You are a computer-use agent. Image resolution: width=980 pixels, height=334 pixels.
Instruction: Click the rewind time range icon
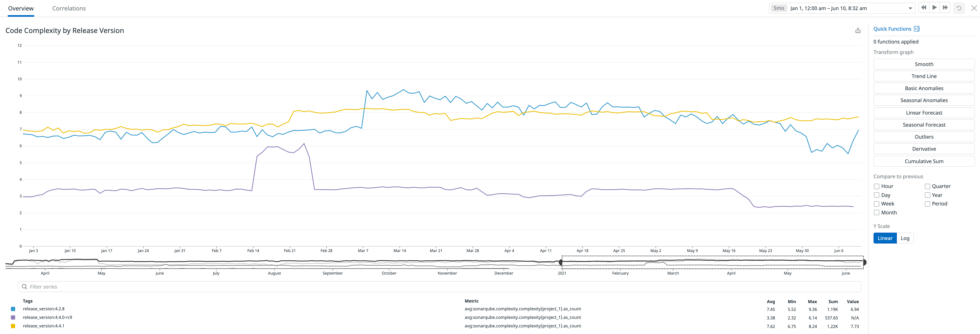pyautogui.click(x=924, y=8)
